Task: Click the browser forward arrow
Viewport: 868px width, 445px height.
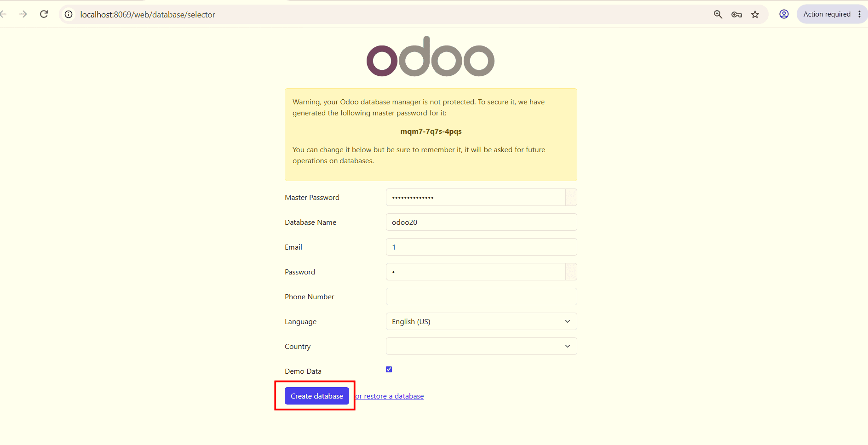Action: 23,14
